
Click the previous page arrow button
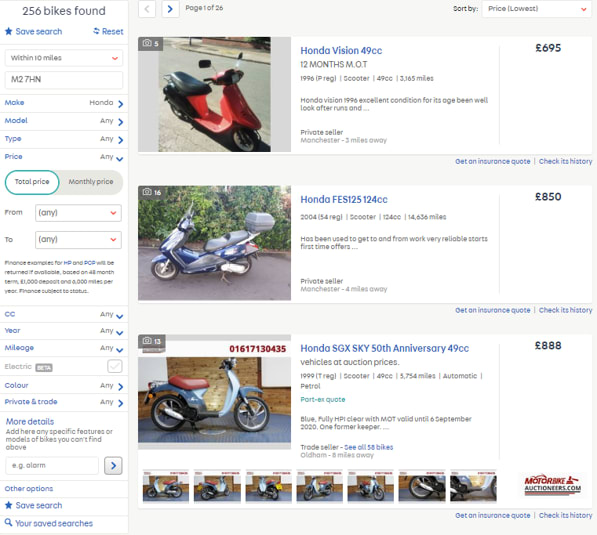[147, 9]
